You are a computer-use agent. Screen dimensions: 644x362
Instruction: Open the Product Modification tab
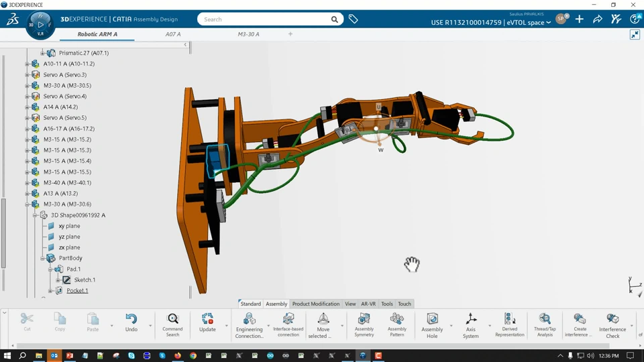click(316, 304)
